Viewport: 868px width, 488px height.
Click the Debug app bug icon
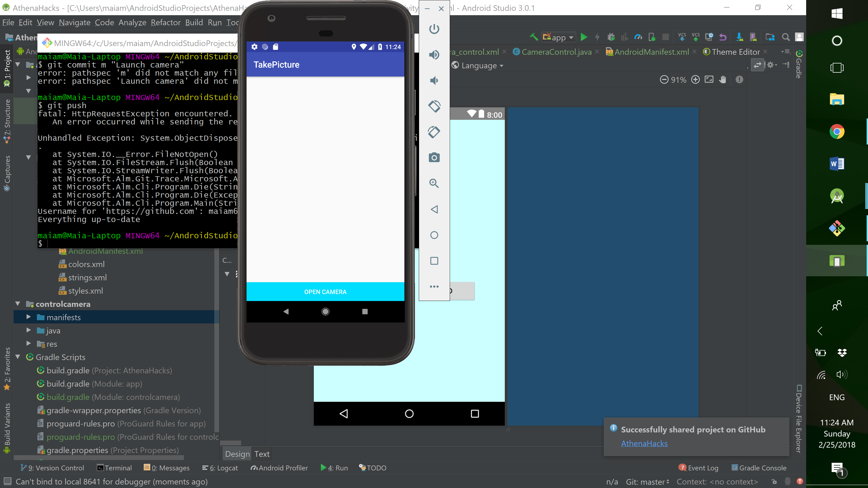pos(611,37)
